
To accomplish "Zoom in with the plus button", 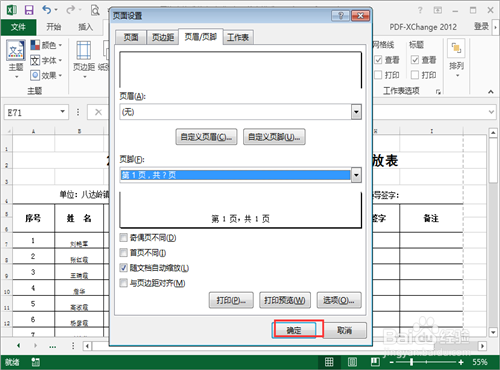I will (x=461, y=362).
